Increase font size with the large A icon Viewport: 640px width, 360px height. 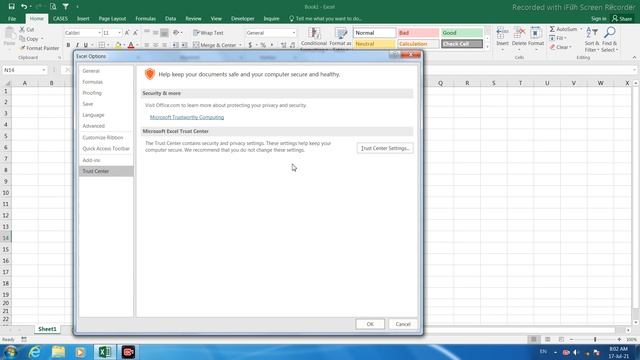pyautogui.click(x=127, y=33)
